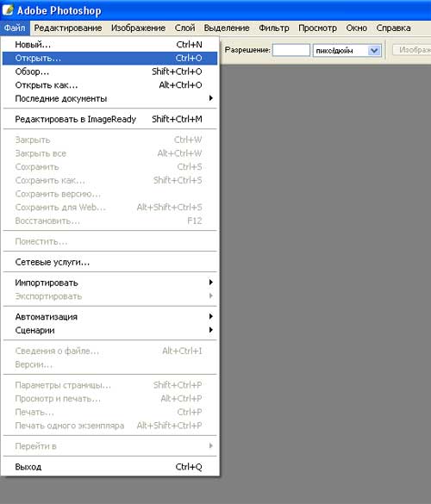Open the Изображение menu
Screen dimensions: 431x504
[x=138, y=28]
